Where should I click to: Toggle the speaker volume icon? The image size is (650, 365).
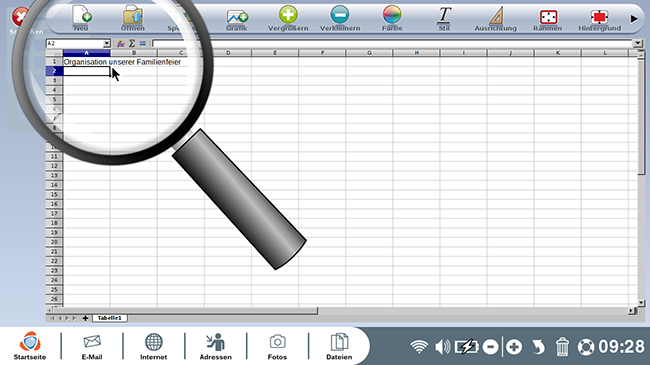tap(442, 346)
